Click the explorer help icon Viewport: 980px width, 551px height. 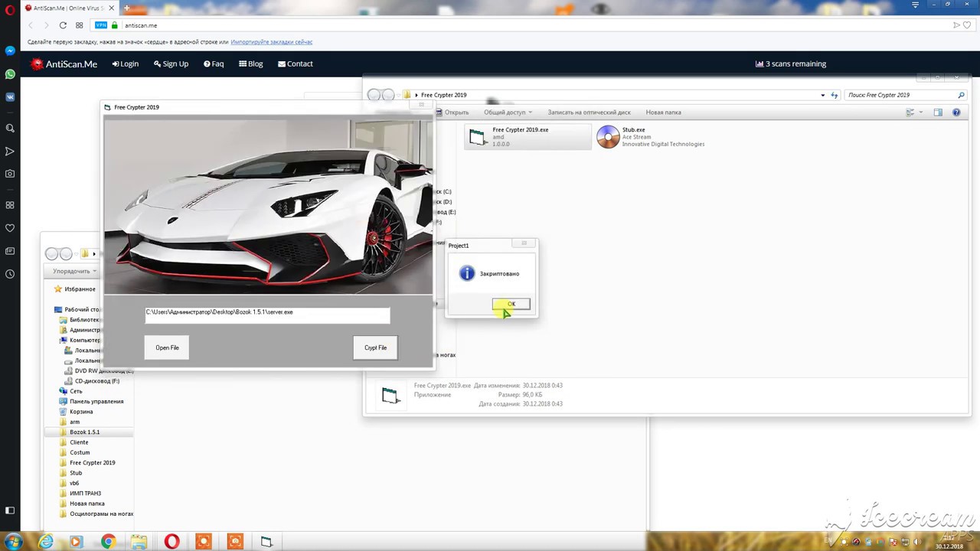(x=956, y=112)
